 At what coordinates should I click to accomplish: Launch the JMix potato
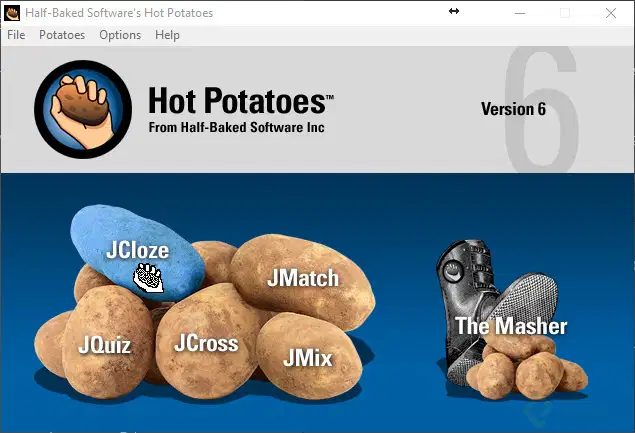[309, 357]
